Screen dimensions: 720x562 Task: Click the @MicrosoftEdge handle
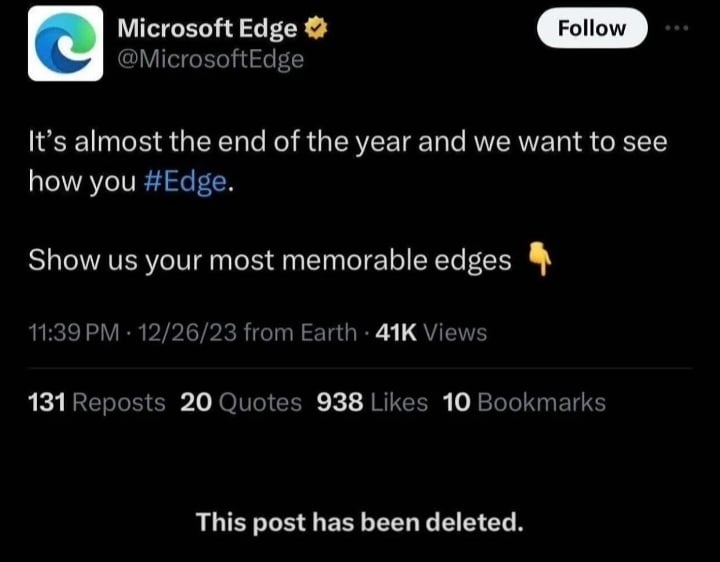click(x=210, y=59)
